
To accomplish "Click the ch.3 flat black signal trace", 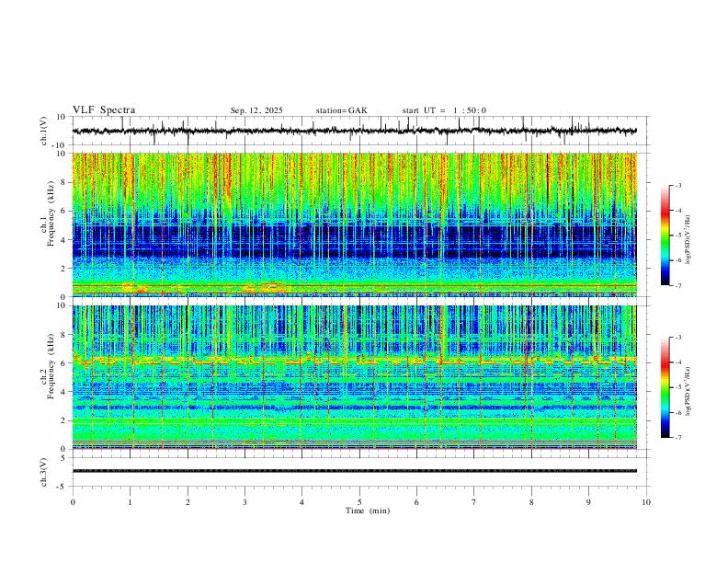I will pos(354,471).
